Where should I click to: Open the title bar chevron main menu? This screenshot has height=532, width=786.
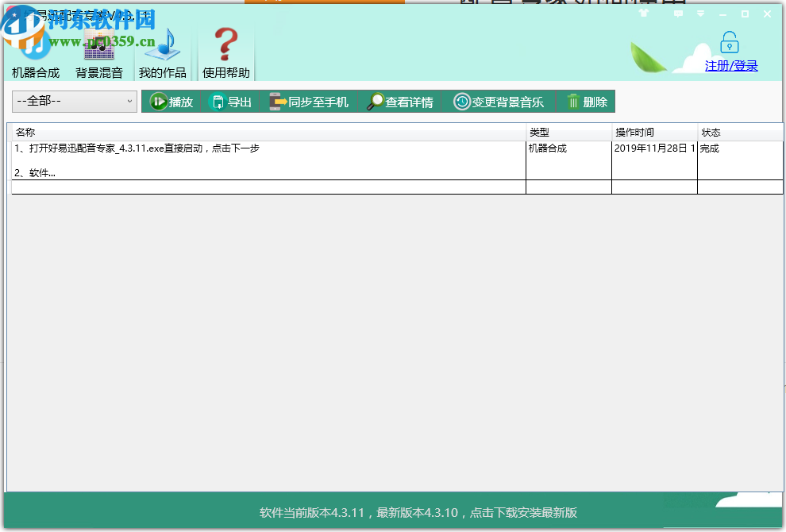pos(701,13)
